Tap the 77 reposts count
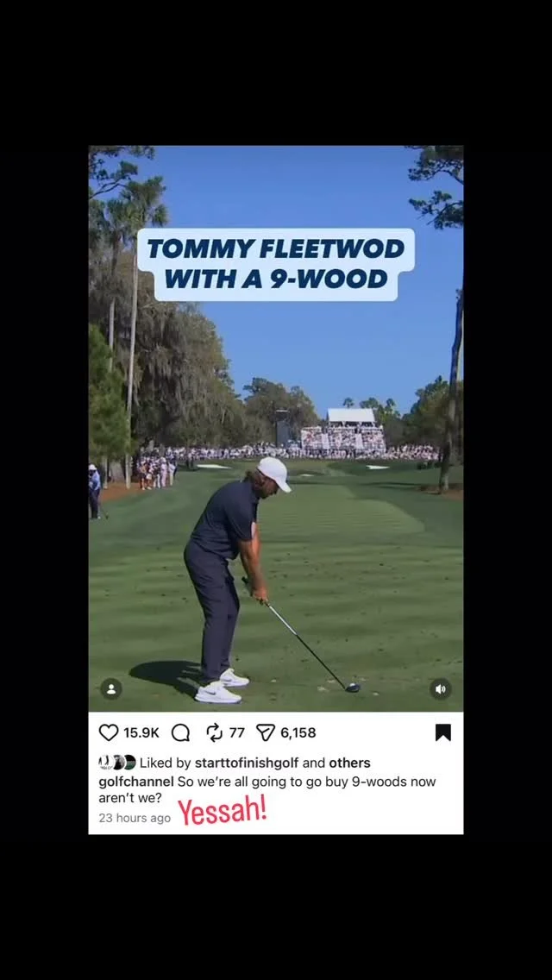Viewport: 552px width, 980px height. 237,732
